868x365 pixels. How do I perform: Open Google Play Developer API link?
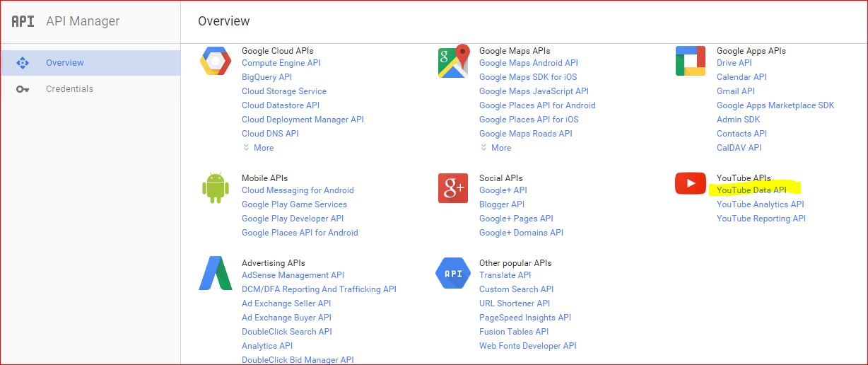click(293, 219)
